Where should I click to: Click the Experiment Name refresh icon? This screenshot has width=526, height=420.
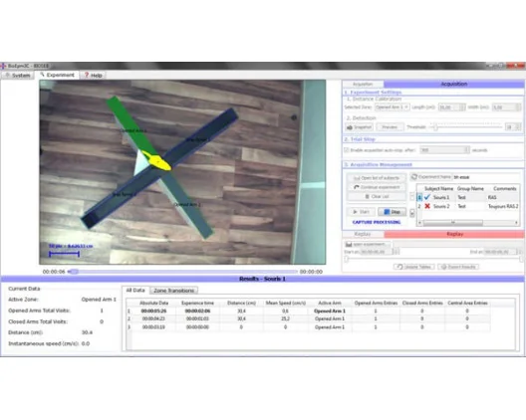(414, 176)
